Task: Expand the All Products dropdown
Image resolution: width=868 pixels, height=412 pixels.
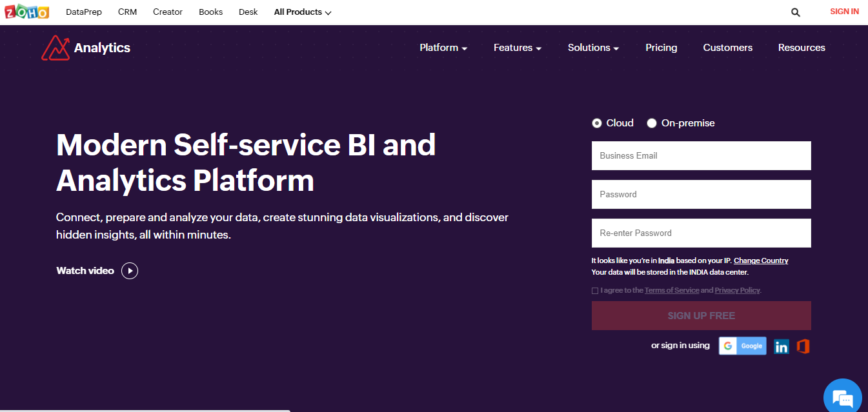Action: (303, 12)
